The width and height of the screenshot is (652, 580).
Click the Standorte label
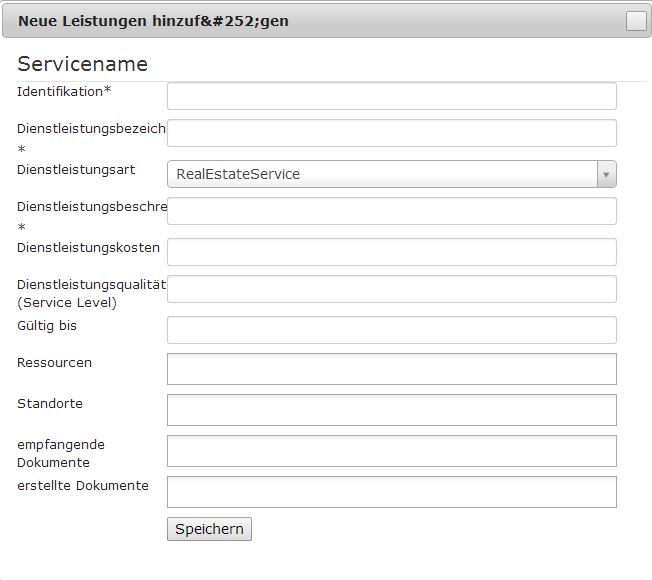(50, 403)
